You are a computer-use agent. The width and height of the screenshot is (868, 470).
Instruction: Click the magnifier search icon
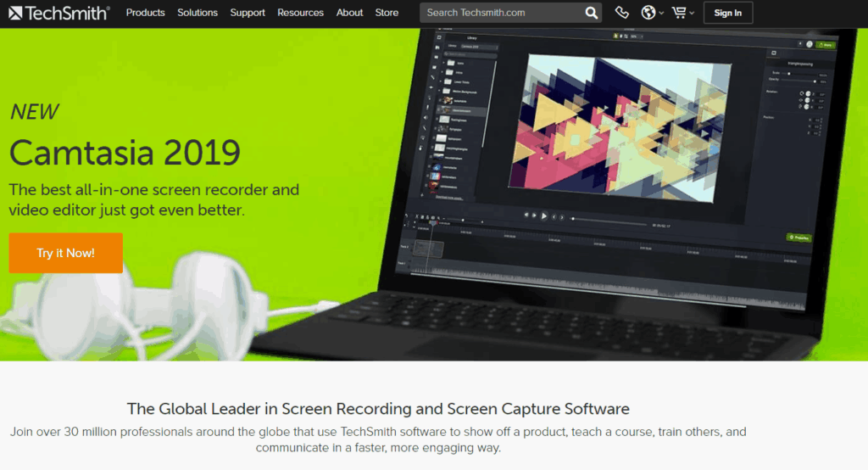click(591, 13)
